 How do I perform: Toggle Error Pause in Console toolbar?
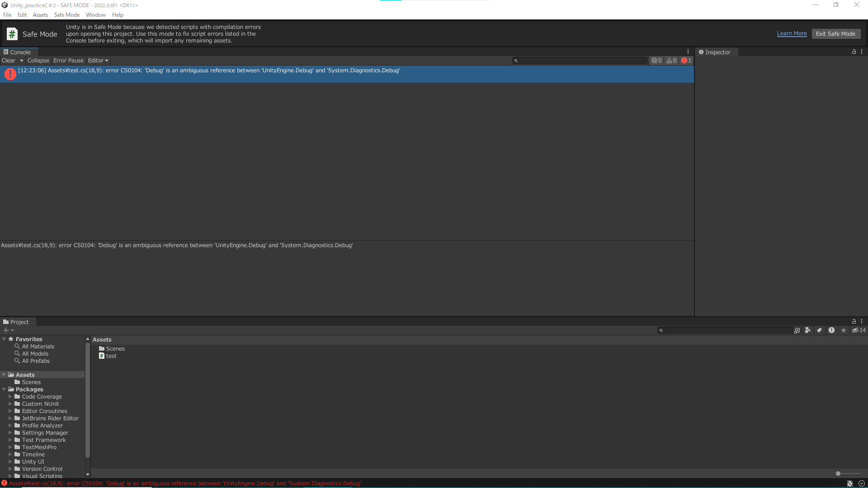point(69,60)
